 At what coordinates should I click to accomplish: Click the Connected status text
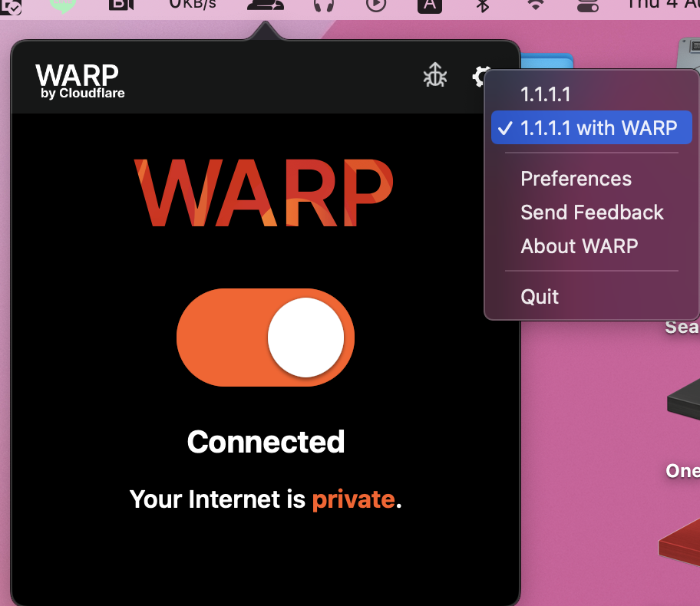tap(266, 442)
